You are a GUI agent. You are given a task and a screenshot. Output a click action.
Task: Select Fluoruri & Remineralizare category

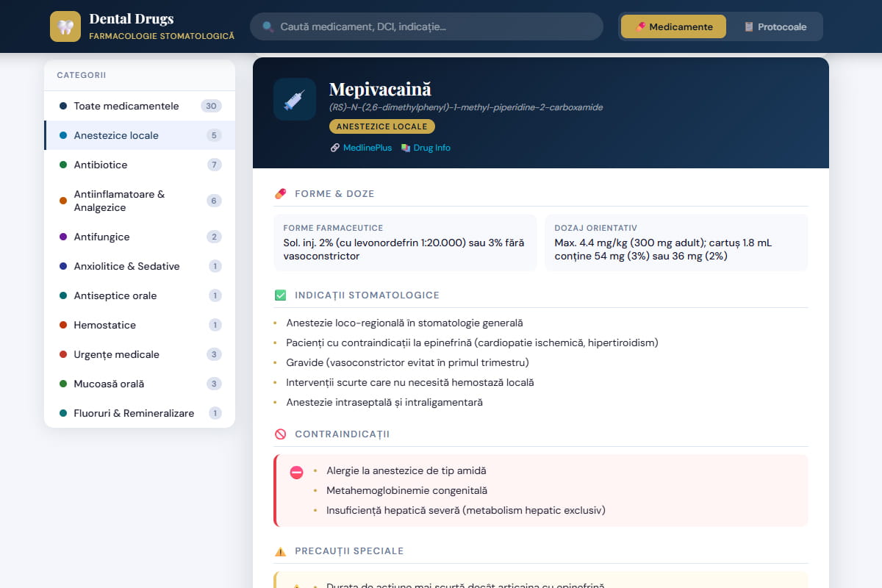click(140, 413)
